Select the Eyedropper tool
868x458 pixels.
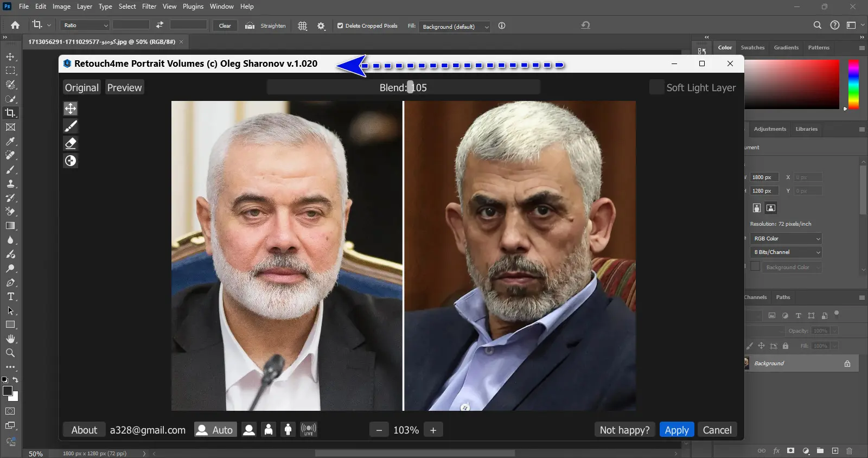coord(10,141)
